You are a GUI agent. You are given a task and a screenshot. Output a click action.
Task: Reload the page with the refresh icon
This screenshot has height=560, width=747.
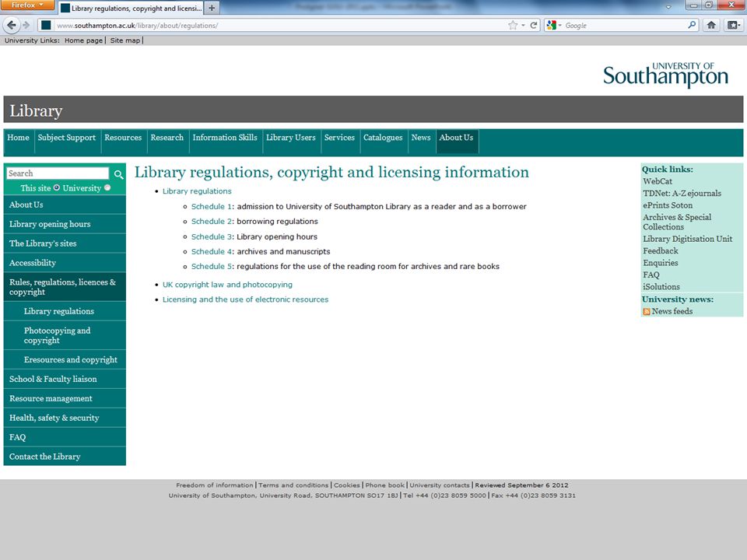coord(534,25)
